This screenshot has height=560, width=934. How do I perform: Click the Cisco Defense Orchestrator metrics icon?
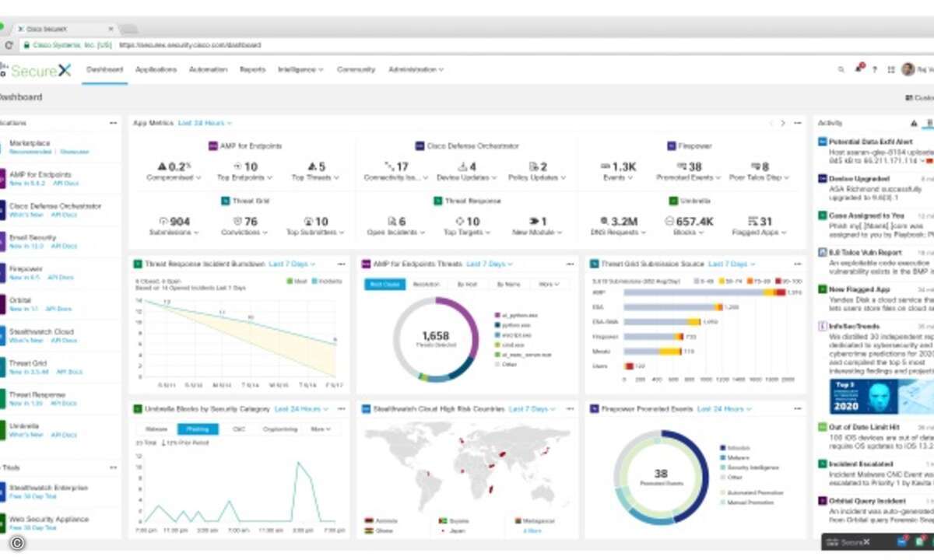(420, 145)
